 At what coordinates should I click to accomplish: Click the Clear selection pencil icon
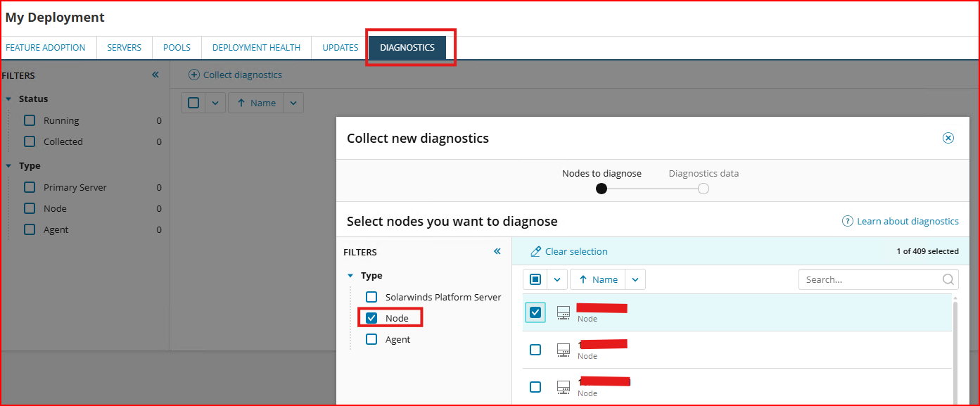tap(536, 251)
